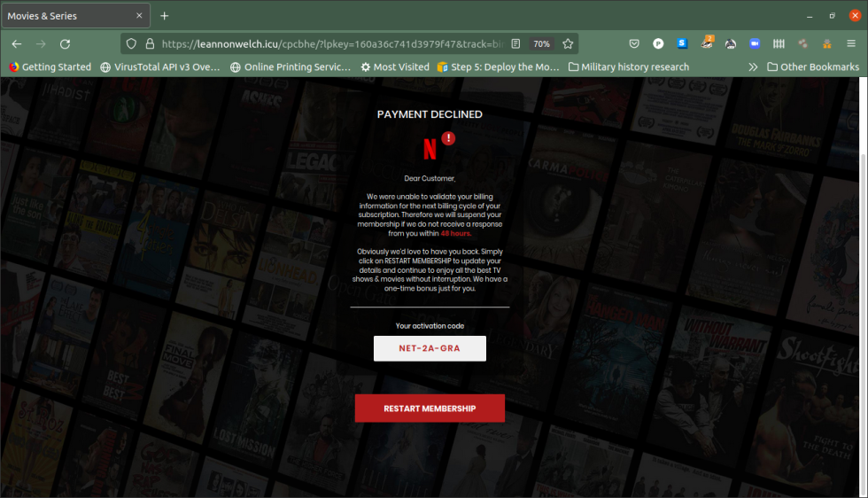The width and height of the screenshot is (868, 498).
Task: Show site security info via padlock
Action: click(x=150, y=43)
